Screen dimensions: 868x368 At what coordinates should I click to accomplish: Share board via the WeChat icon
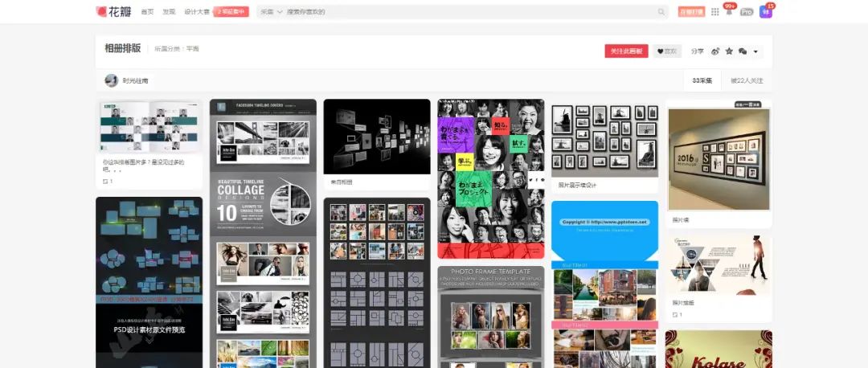[x=743, y=51]
